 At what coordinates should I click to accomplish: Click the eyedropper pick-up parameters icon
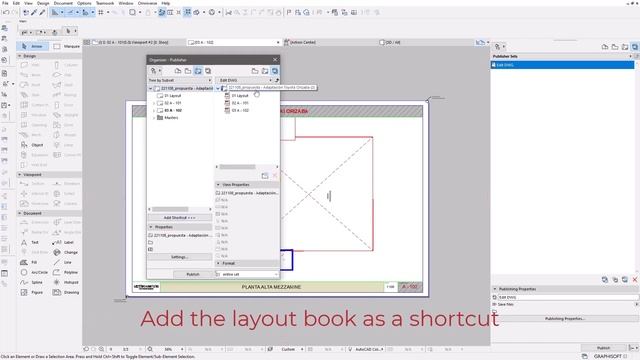pyautogui.click(x=35, y=12)
